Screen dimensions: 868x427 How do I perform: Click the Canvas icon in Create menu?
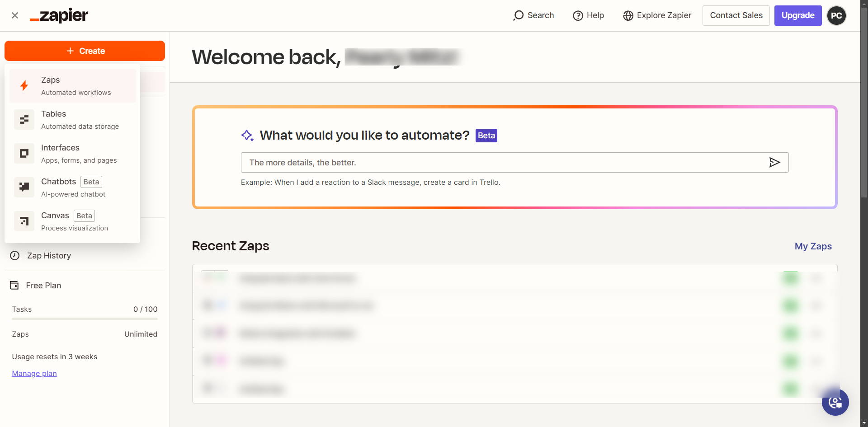pyautogui.click(x=24, y=221)
